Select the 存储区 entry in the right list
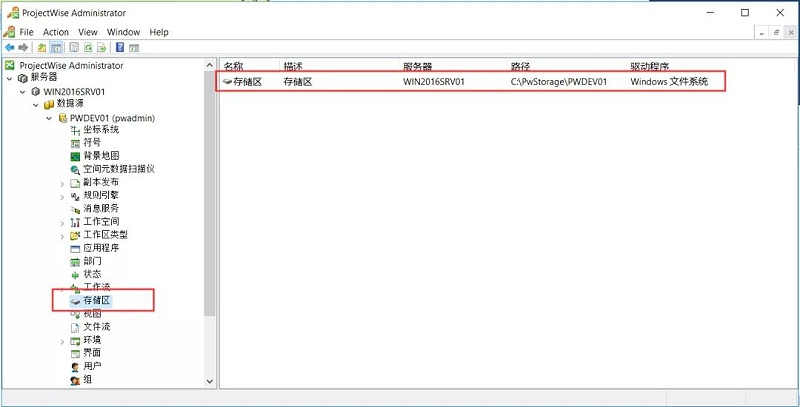 click(x=243, y=81)
